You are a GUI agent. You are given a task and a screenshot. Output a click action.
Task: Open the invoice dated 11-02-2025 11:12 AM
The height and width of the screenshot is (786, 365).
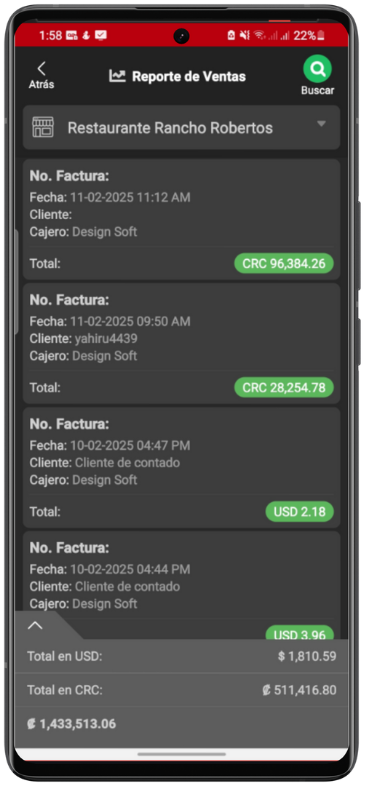181,220
